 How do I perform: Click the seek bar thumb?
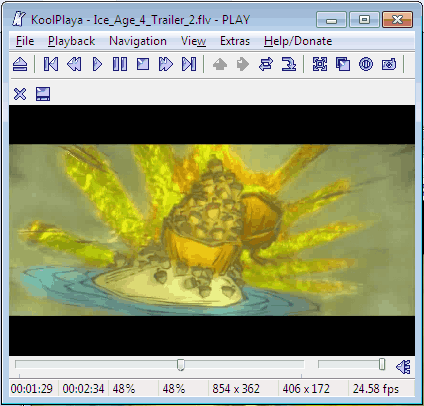[x=181, y=364]
